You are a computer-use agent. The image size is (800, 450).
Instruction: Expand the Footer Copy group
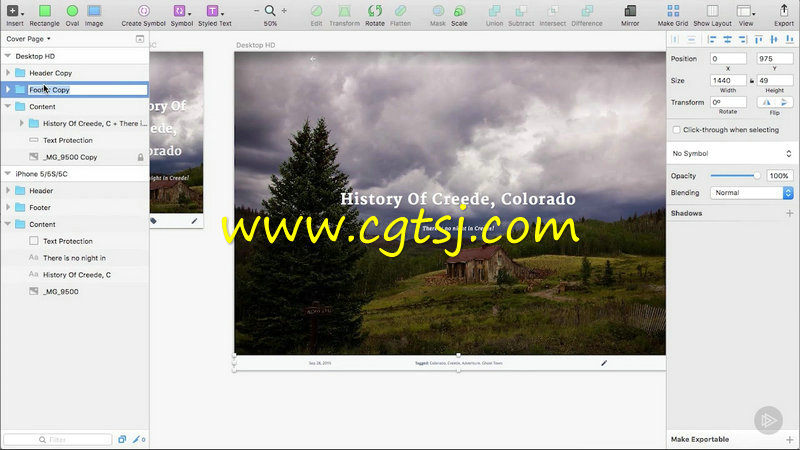tap(8, 90)
